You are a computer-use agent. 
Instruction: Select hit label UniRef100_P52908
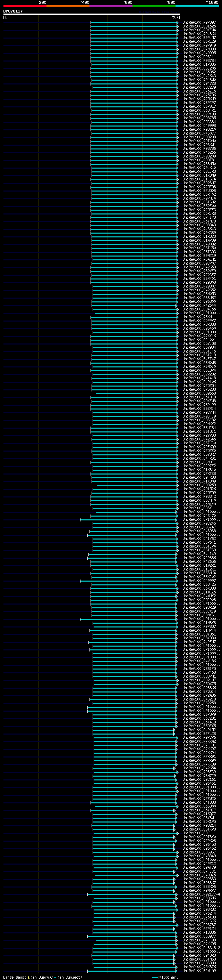[x=199, y=600]
